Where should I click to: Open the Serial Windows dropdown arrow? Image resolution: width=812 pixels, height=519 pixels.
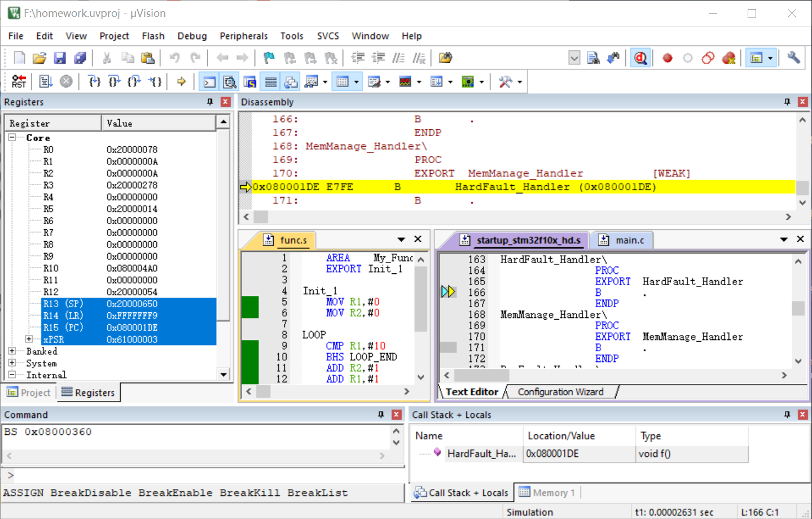pos(388,82)
